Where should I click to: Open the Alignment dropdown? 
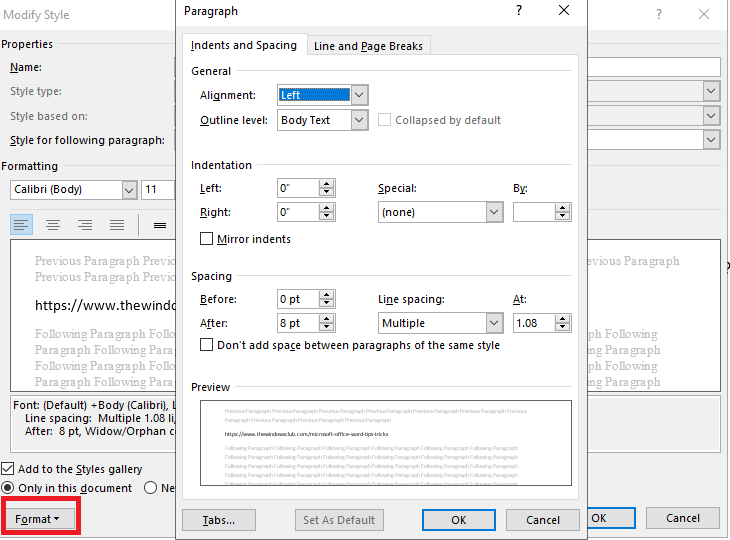point(360,95)
